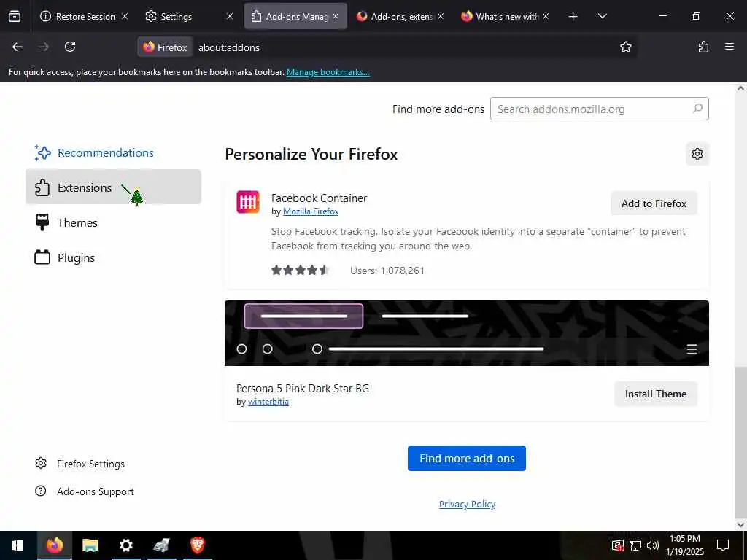Go back with the back arrow
The width and height of the screenshot is (747, 560).
[18, 47]
